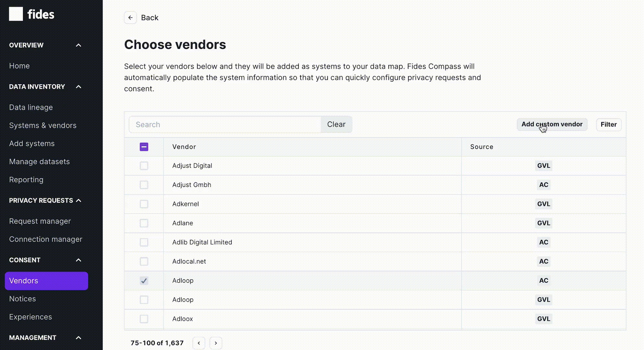
Task: Click GVL badge in Adjust Digital row
Action: (x=544, y=166)
